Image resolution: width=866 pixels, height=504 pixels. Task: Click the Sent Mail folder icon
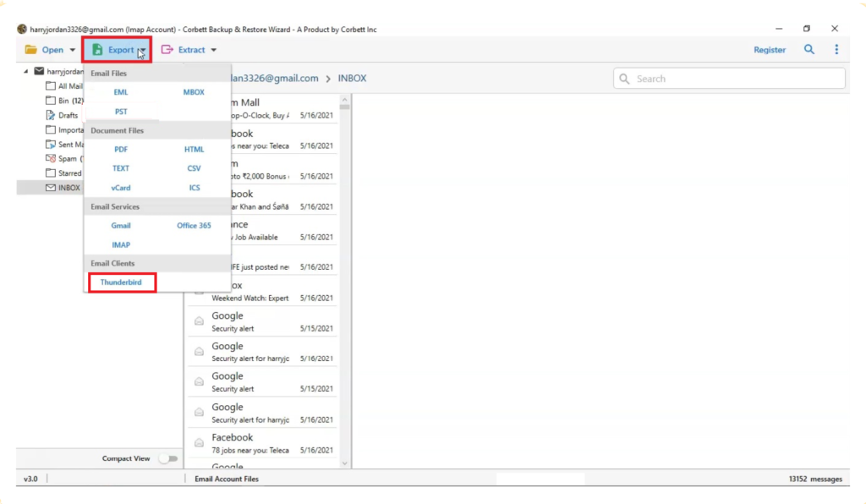tap(50, 144)
